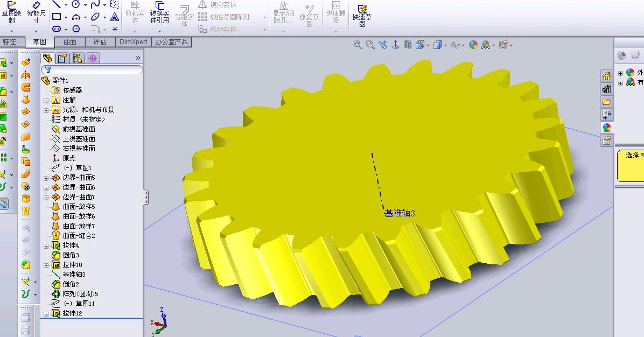Open the ConfigurationManager tab
Image resolution: width=644 pixels, height=337 pixels.
tap(77, 58)
